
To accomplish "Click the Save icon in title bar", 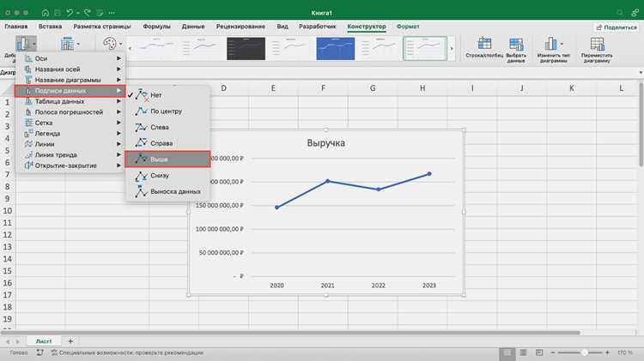I will [x=58, y=13].
